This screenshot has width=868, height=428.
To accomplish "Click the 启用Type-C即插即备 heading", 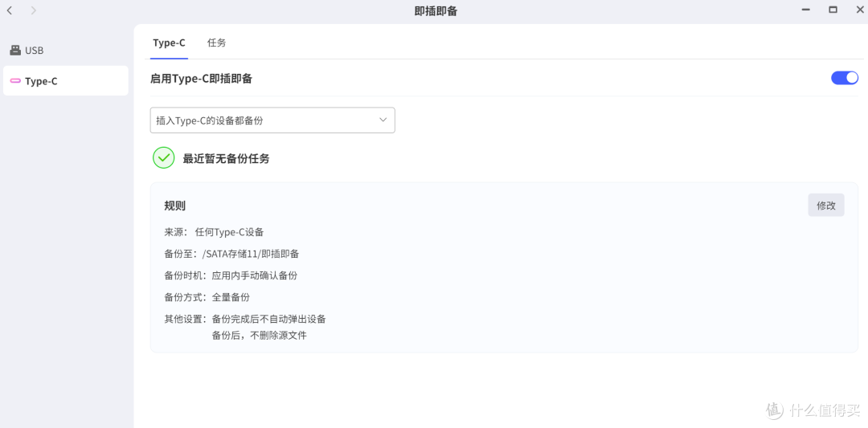I will [x=202, y=79].
